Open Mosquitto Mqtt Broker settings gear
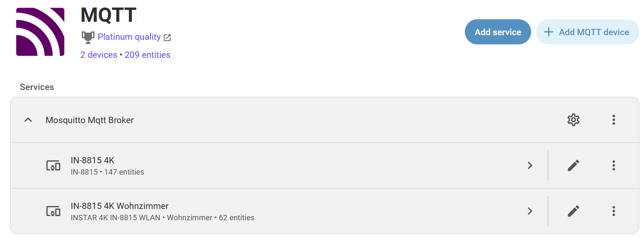 coord(573,120)
